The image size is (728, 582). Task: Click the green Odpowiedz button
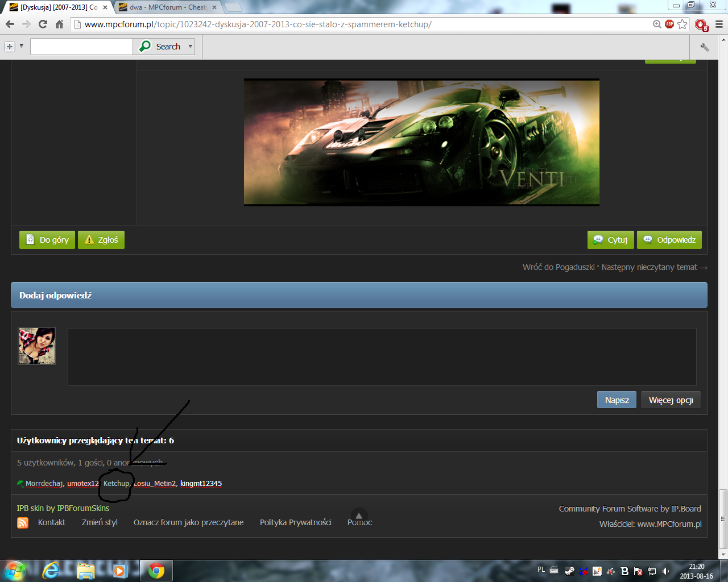pos(669,240)
